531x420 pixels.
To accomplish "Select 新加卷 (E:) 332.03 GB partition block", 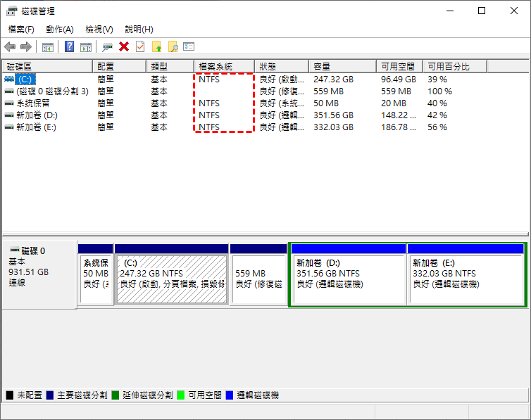I will tap(466, 274).
